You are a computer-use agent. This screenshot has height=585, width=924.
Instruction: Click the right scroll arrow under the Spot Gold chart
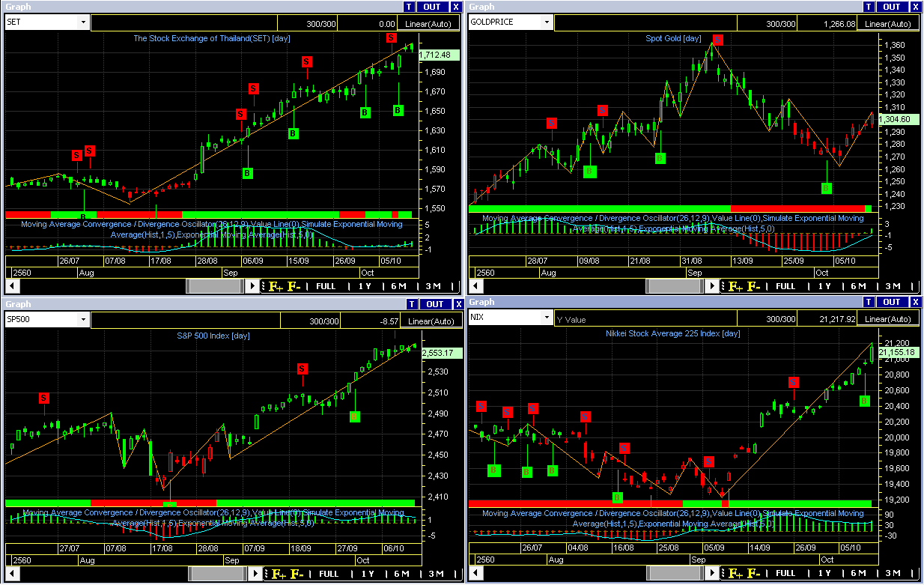tap(714, 286)
